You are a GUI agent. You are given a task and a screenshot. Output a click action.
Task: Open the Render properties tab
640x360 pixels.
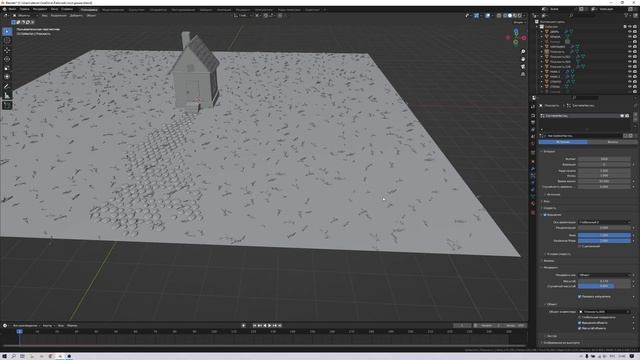tap(533, 116)
